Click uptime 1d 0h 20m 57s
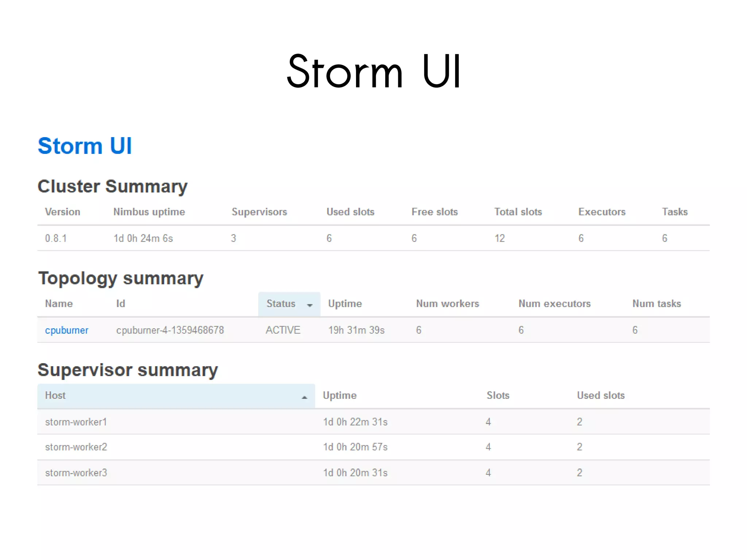The height and width of the screenshot is (560, 747). pos(355,447)
